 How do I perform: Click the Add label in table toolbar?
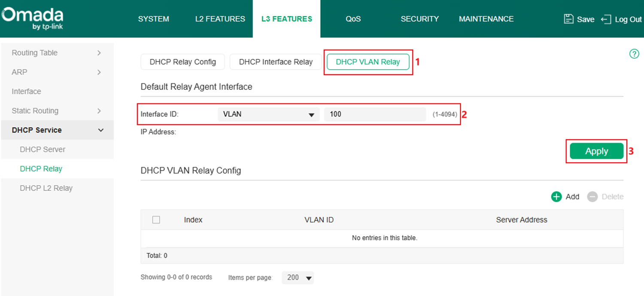[x=572, y=197]
